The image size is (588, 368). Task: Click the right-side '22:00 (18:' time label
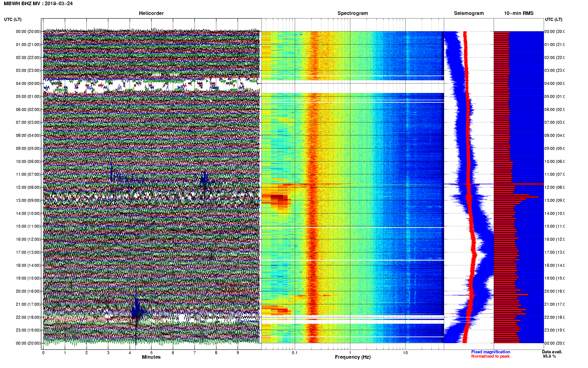555,317
